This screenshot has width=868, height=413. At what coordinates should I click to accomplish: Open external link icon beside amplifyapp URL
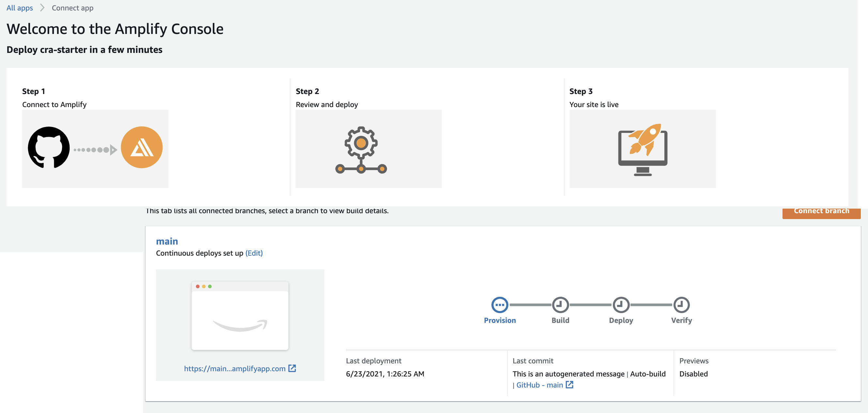(292, 368)
